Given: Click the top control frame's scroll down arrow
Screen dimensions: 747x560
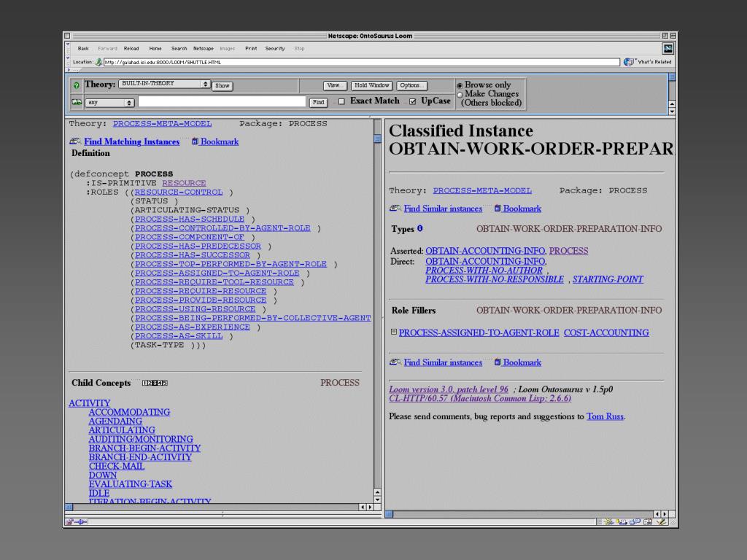Looking at the screenshot, I should (x=672, y=112).
